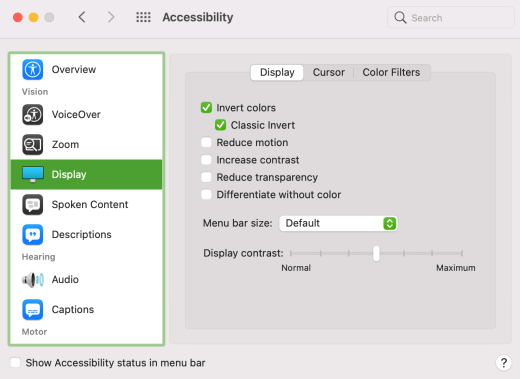Select the Overview label in sidebar
Screen dimensions: 520x379
click(74, 70)
